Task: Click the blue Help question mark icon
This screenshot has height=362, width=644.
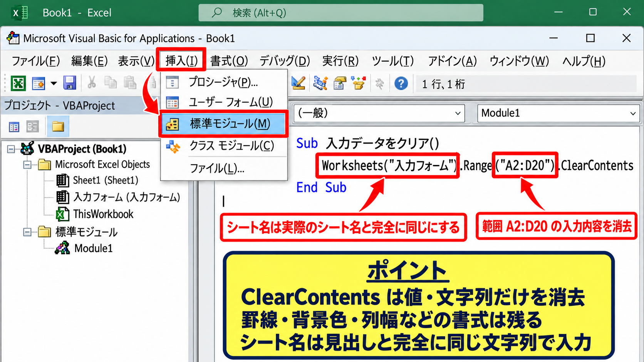Action: coord(401,83)
